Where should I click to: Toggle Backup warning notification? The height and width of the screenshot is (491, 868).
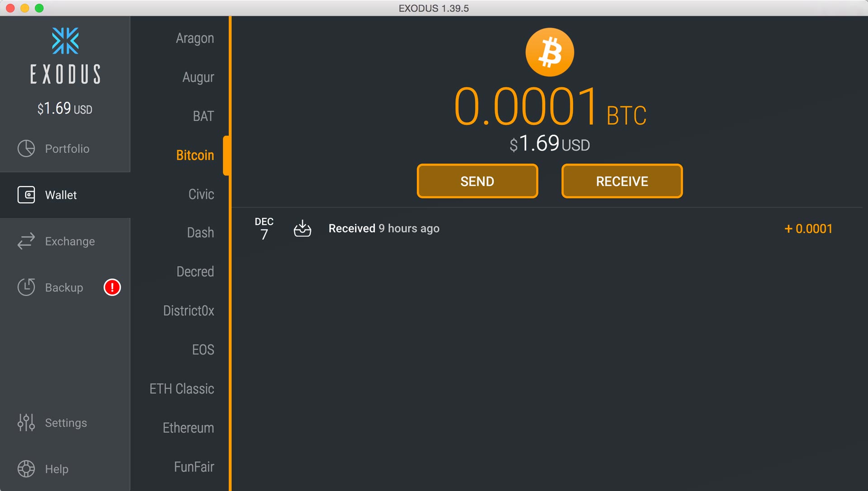[112, 287]
